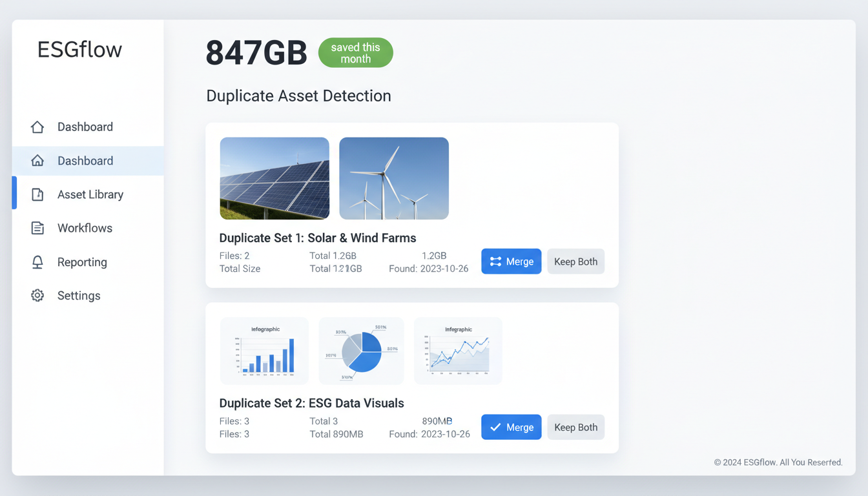The image size is (868, 496).
Task: Select the wind turbine image preview
Action: (393, 178)
